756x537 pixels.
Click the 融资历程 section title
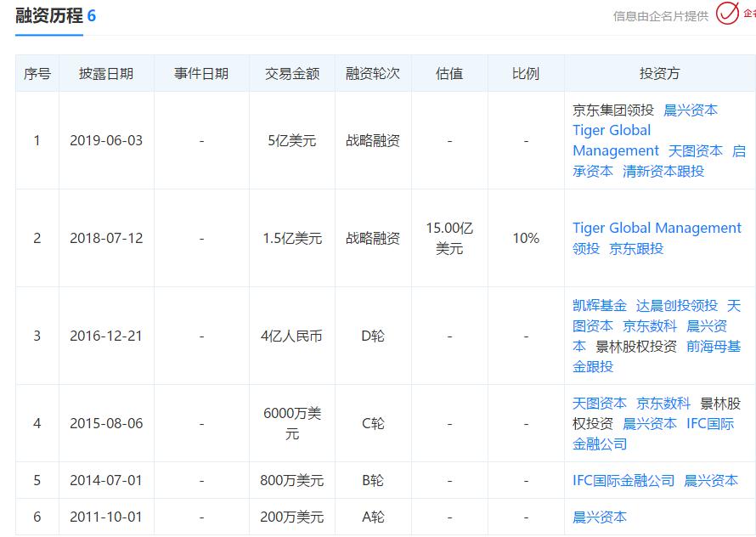[48, 14]
